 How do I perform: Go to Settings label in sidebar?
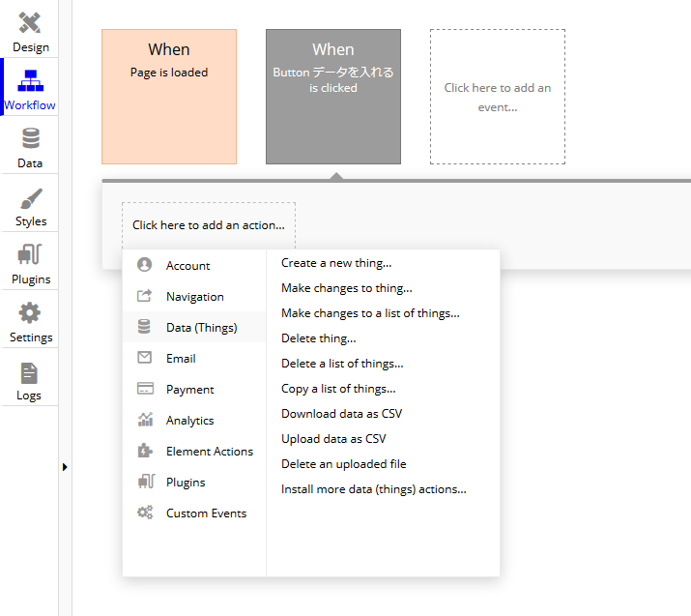tap(31, 337)
